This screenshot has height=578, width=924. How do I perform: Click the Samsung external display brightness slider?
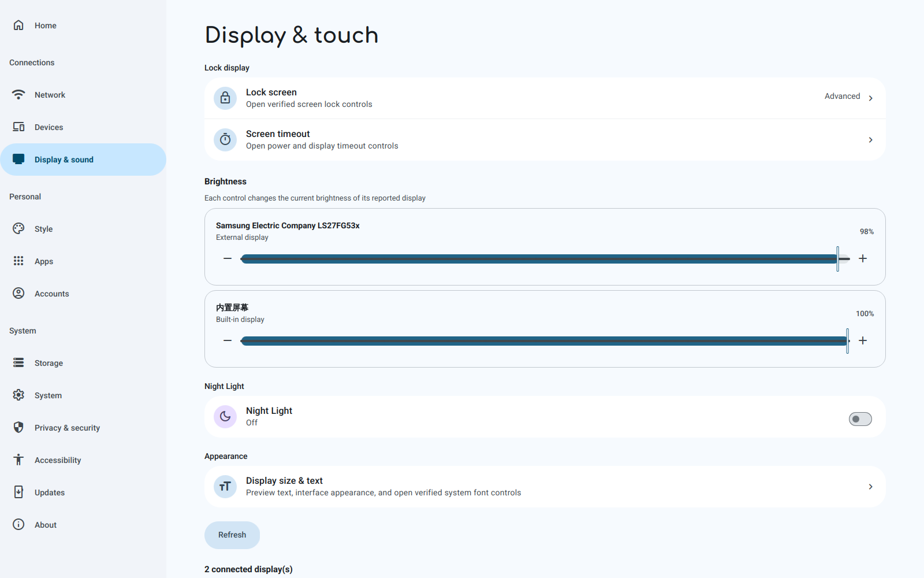545,258
